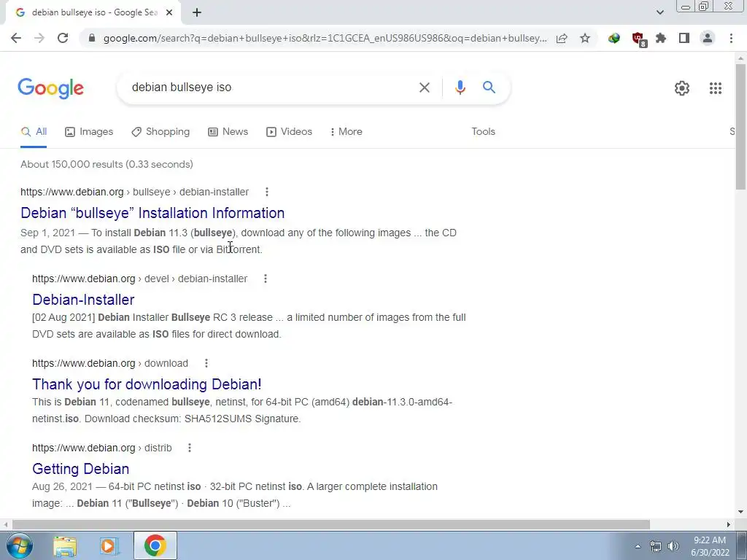
Task: Open the Debian-Installer result link
Action: [83, 300]
